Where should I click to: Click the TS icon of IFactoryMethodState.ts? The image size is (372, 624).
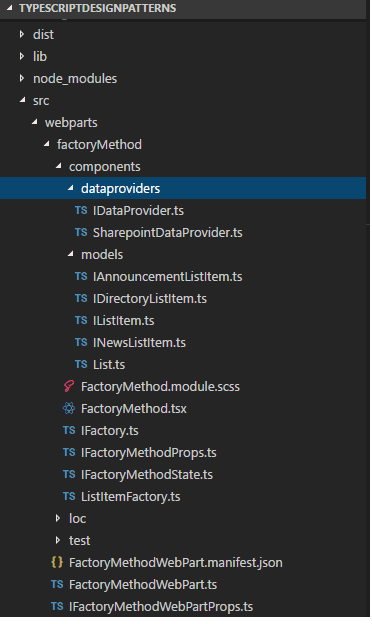click(69, 474)
